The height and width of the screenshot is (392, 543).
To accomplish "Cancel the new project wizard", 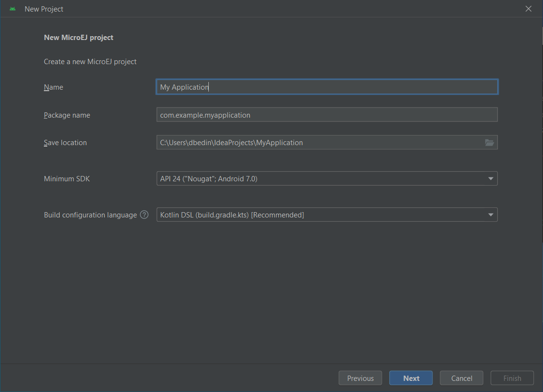I will (462, 378).
